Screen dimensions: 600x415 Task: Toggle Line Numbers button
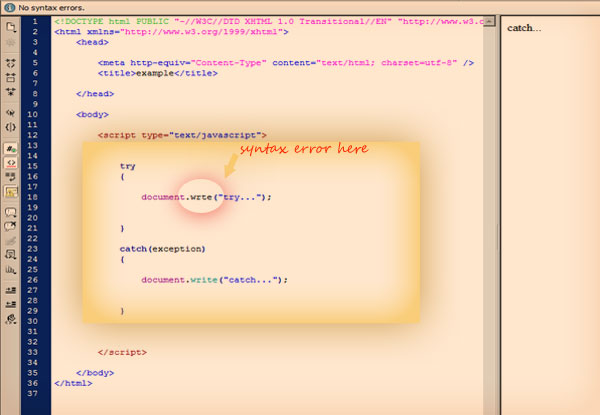11,148
